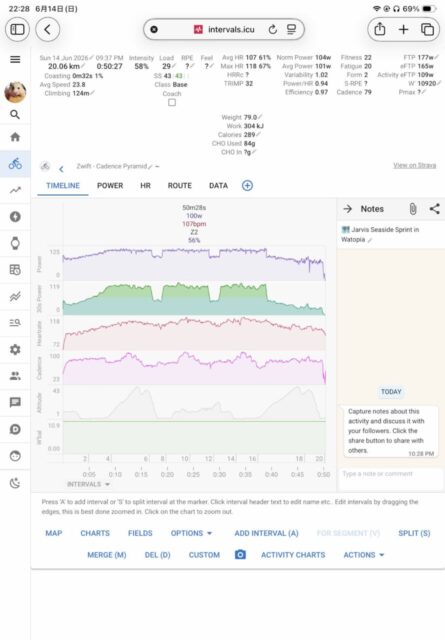Image resolution: width=445 pixels, height=640 pixels.
Task: Click the MAP button
Action: pos(53,533)
